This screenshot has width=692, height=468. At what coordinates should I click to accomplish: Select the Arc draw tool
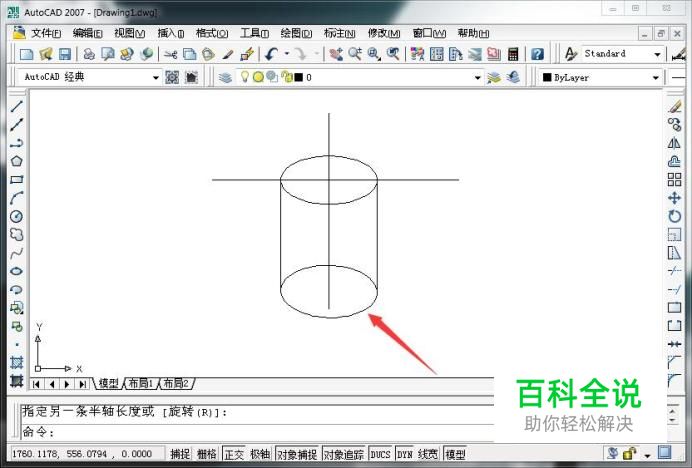click(16, 198)
